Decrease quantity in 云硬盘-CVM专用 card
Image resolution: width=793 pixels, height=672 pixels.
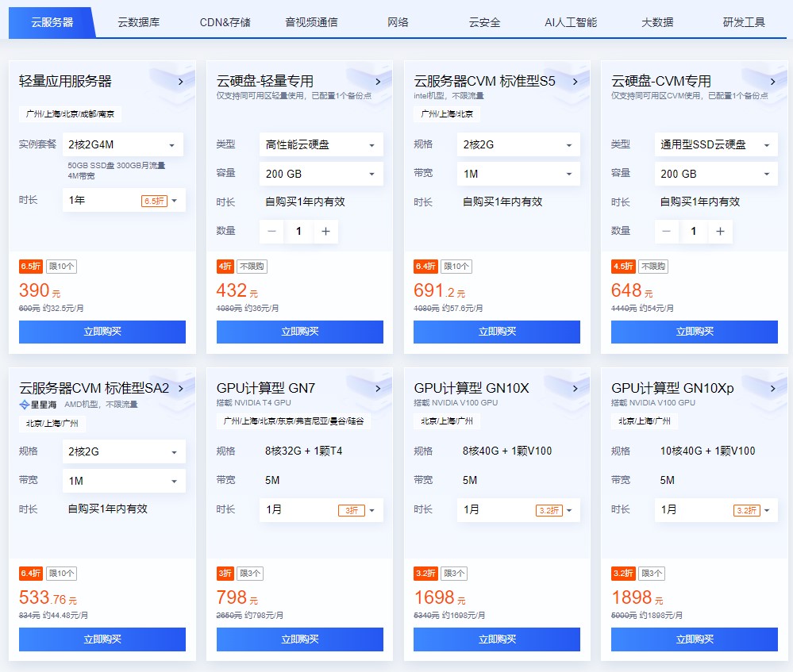pos(667,231)
